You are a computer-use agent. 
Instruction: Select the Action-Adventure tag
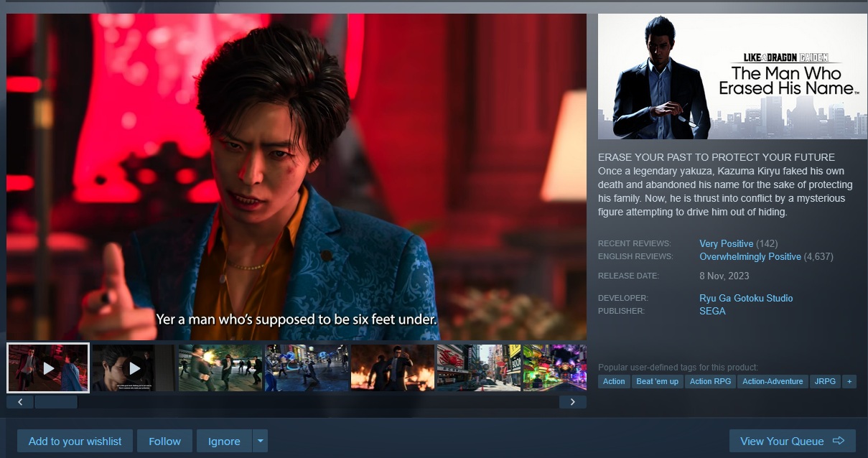[x=773, y=381]
